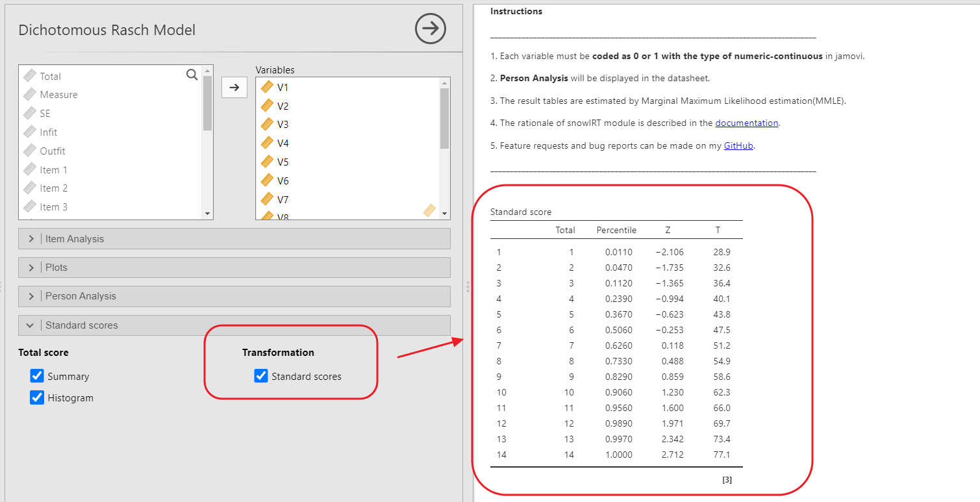
Task: Click the Variables list scroll-down arrow
Action: tap(445, 214)
